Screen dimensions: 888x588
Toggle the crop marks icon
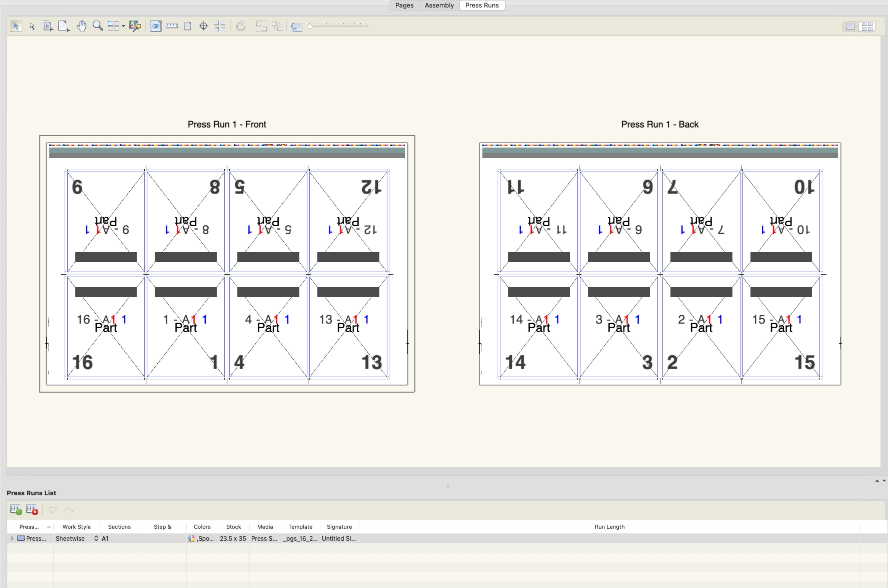click(x=220, y=26)
